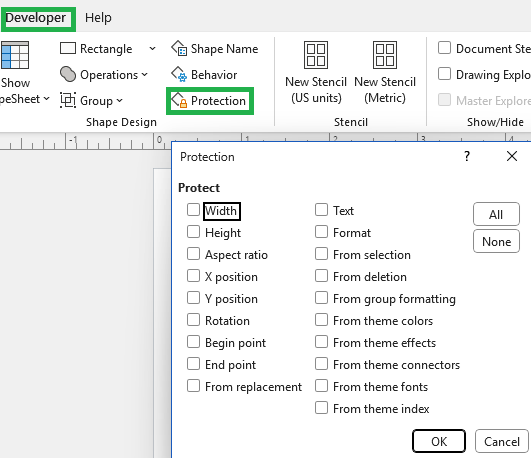Open the Behavior settings icon

pos(179,74)
